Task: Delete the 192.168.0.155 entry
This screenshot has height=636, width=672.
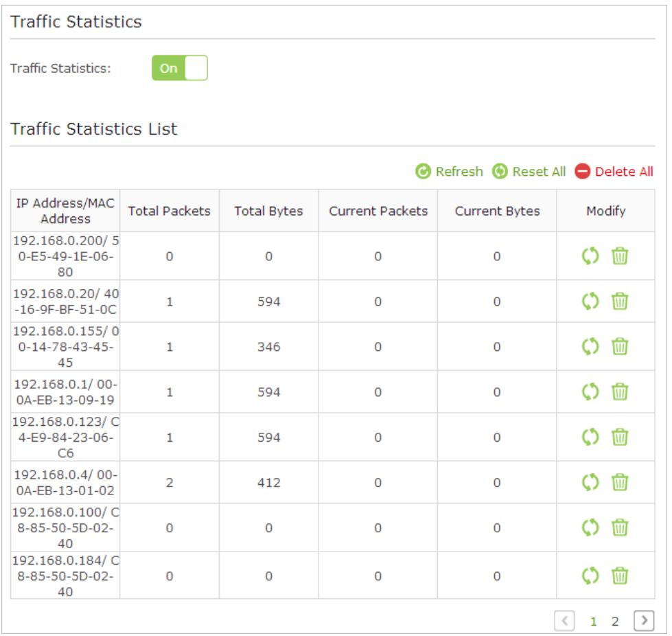Action: 620,347
